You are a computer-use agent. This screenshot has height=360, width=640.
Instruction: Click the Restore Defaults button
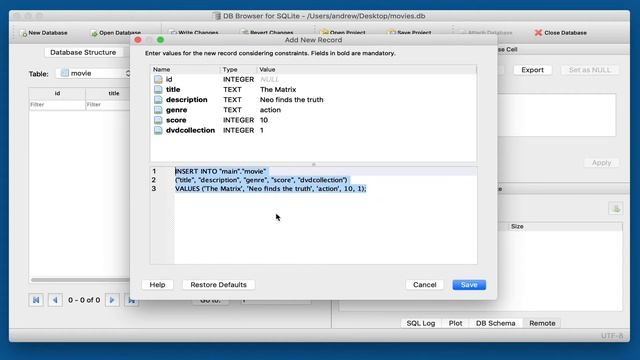pos(218,284)
